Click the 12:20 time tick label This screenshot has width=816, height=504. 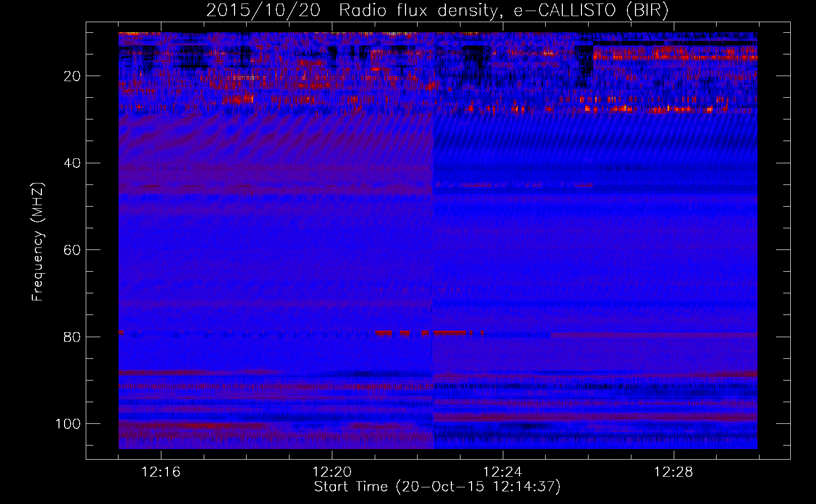(x=332, y=472)
